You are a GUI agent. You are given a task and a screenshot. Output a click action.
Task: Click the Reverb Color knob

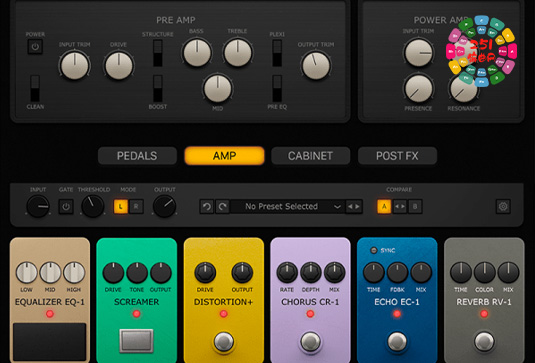tap(484, 273)
